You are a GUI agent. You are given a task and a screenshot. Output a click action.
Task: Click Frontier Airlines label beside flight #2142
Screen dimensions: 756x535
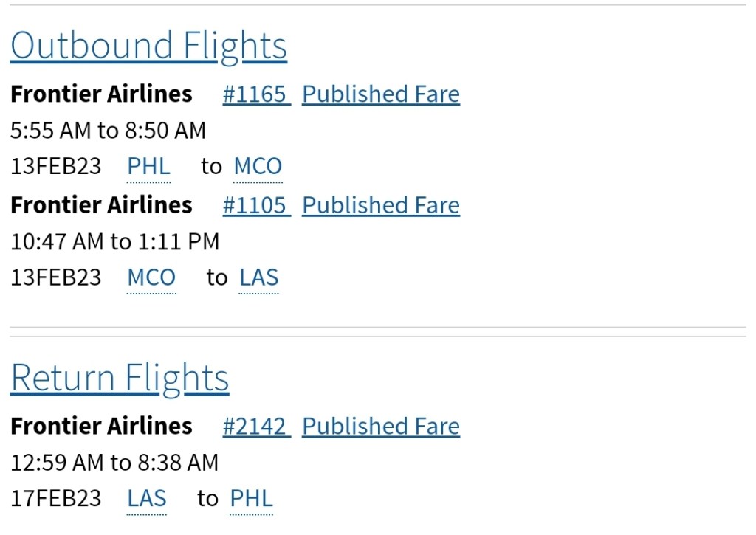tap(101, 427)
